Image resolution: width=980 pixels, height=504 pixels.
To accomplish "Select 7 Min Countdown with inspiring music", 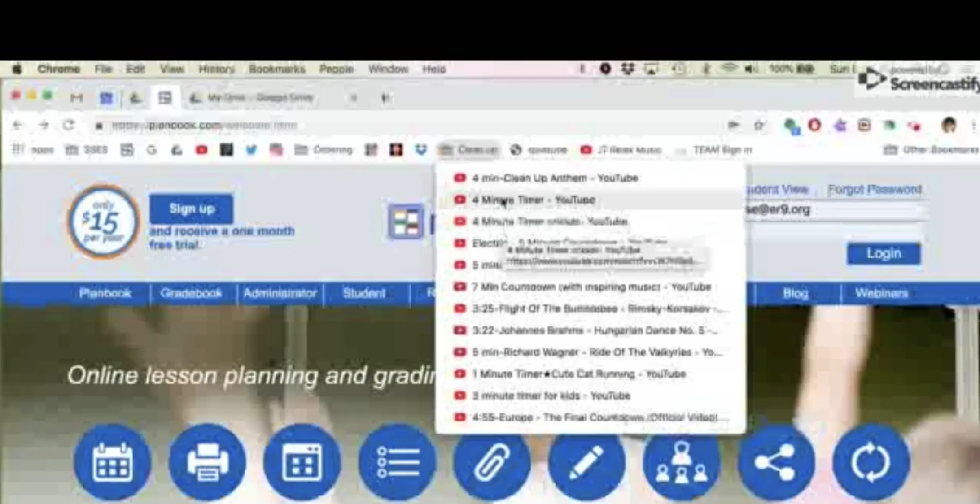I will (x=591, y=287).
